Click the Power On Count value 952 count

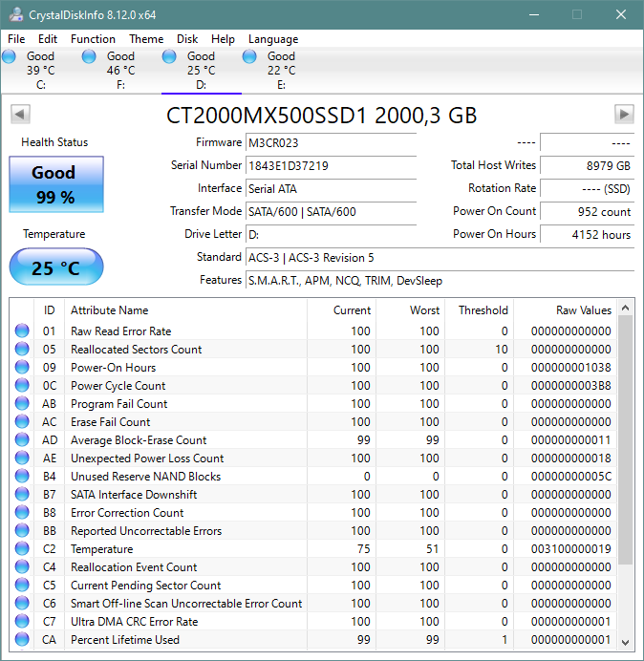pyautogui.click(x=587, y=211)
